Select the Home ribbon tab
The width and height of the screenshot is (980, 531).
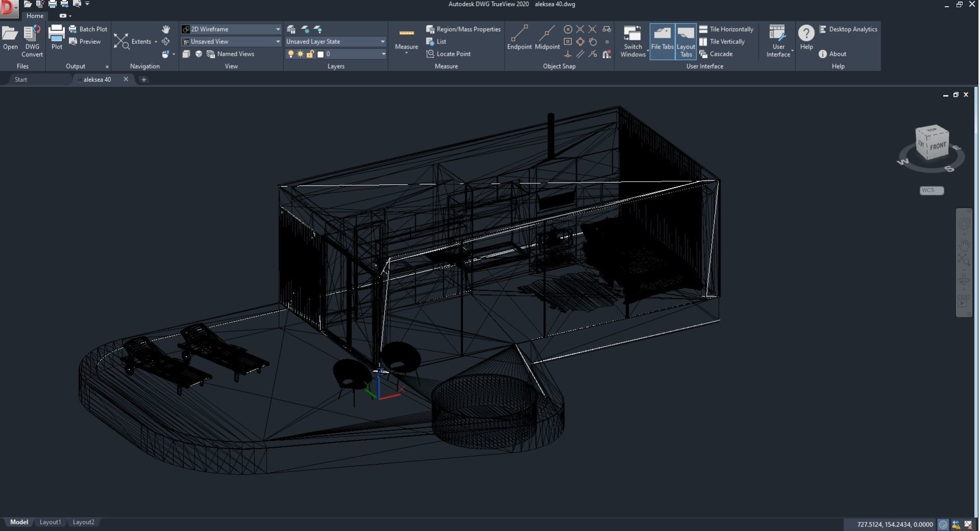pos(35,16)
